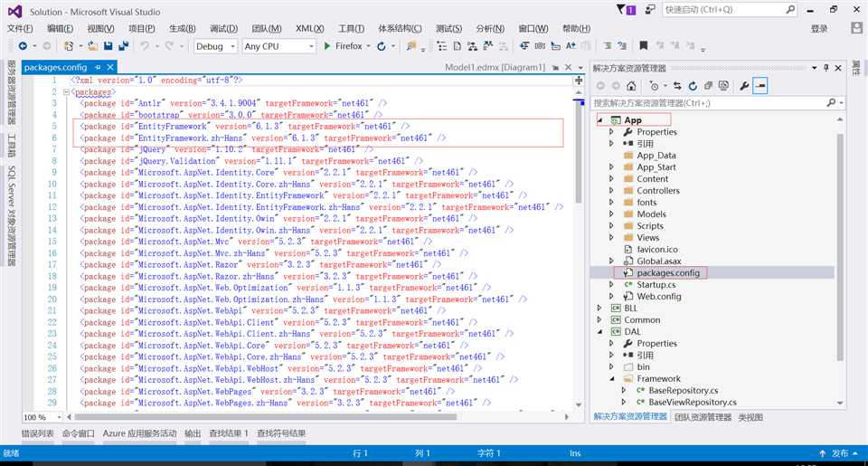
Task: Click the Save (floppy disk) toolbar icon
Action: [108, 46]
